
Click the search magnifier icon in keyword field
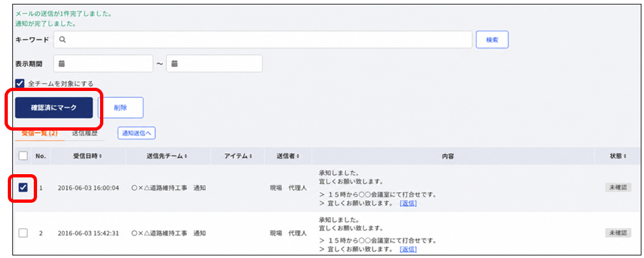pyautogui.click(x=62, y=40)
